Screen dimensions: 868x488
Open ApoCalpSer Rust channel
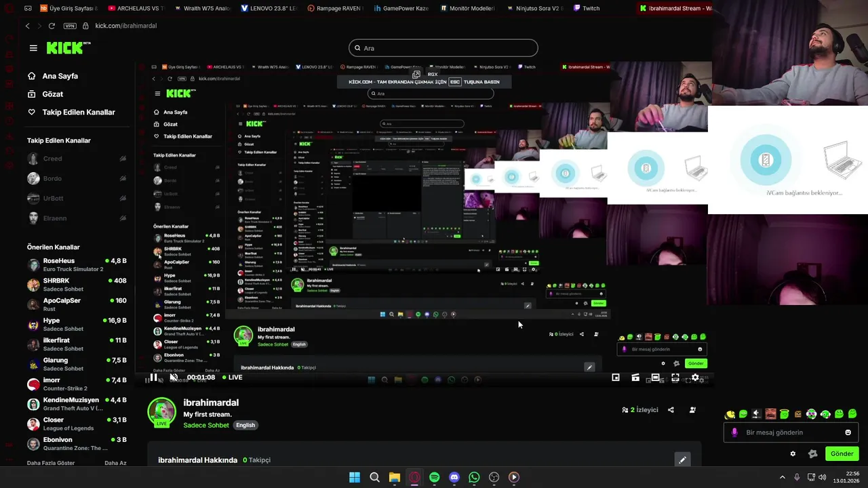click(x=77, y=304)
